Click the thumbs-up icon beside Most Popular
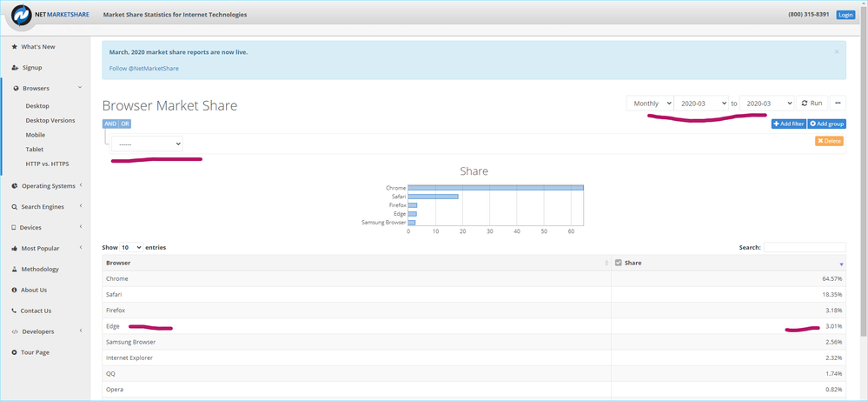This screenshot has height=401, width=868. (15, 249)
